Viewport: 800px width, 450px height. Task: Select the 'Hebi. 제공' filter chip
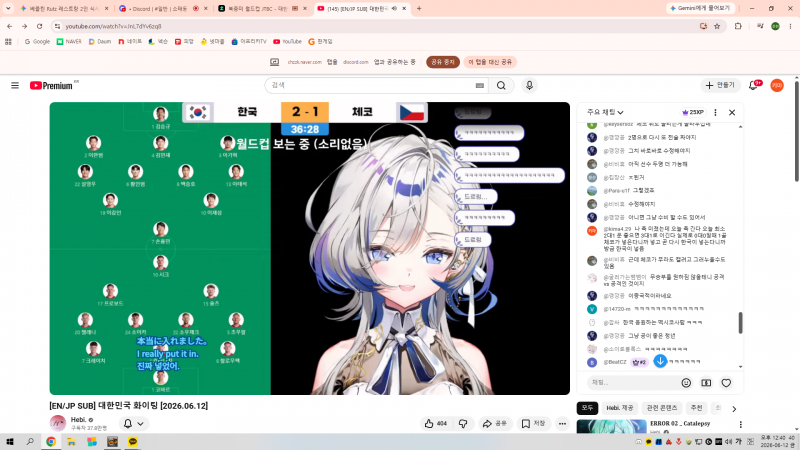[619, 408]
